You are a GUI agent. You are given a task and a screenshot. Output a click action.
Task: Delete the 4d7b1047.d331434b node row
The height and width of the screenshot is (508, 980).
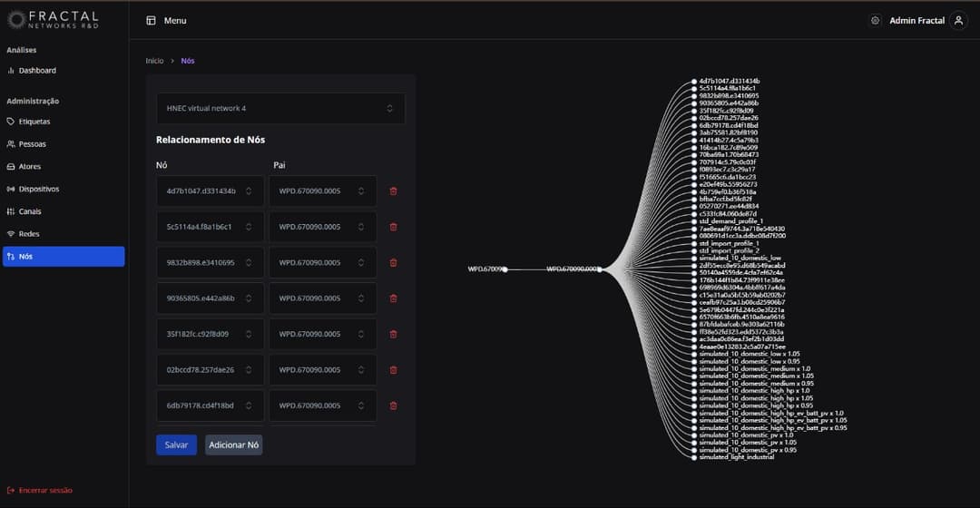pos(393,191)
